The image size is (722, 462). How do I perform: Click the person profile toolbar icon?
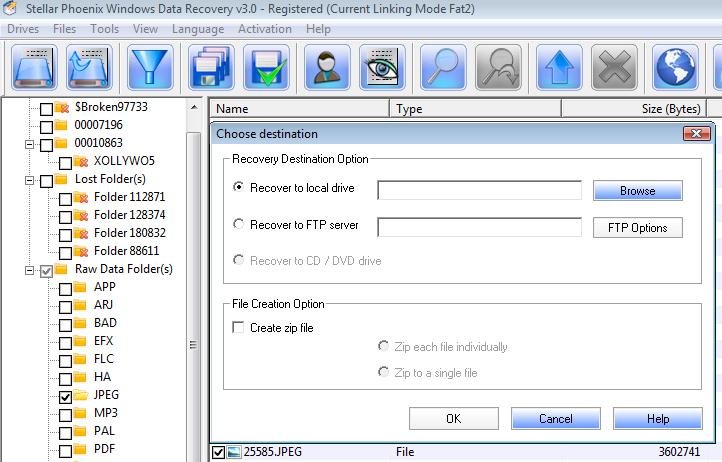(x=327, y=67)
